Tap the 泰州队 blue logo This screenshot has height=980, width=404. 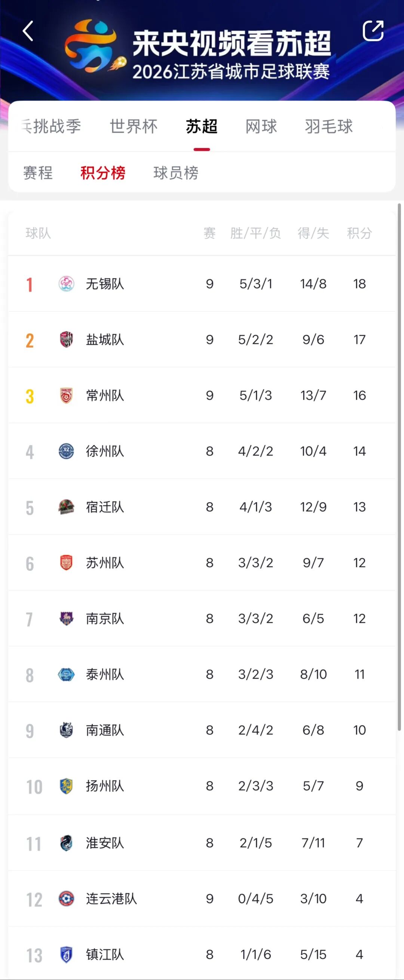click(66, 674)
